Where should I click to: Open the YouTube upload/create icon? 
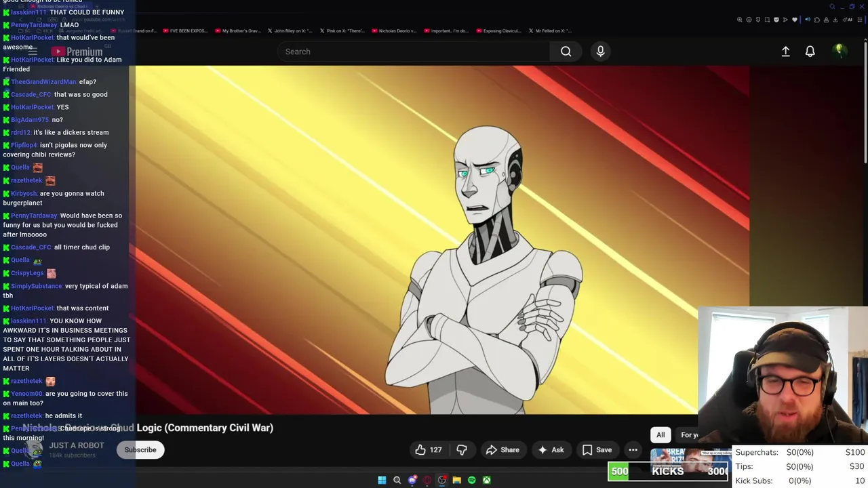point(785,52)
